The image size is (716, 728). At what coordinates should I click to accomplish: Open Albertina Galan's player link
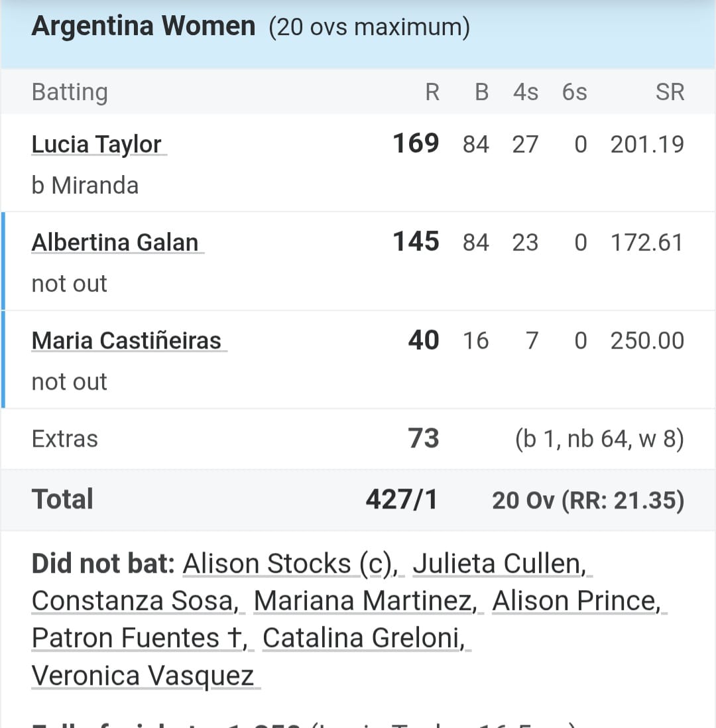tap(115, 243)
